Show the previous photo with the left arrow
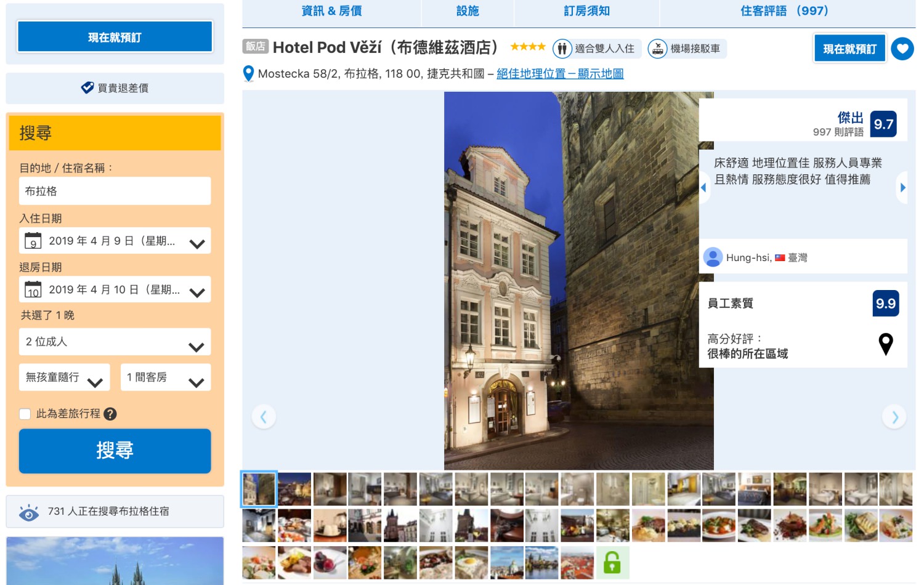Viewport: 924px width, 585px height. pyautogui.click(x=264, y=417)
